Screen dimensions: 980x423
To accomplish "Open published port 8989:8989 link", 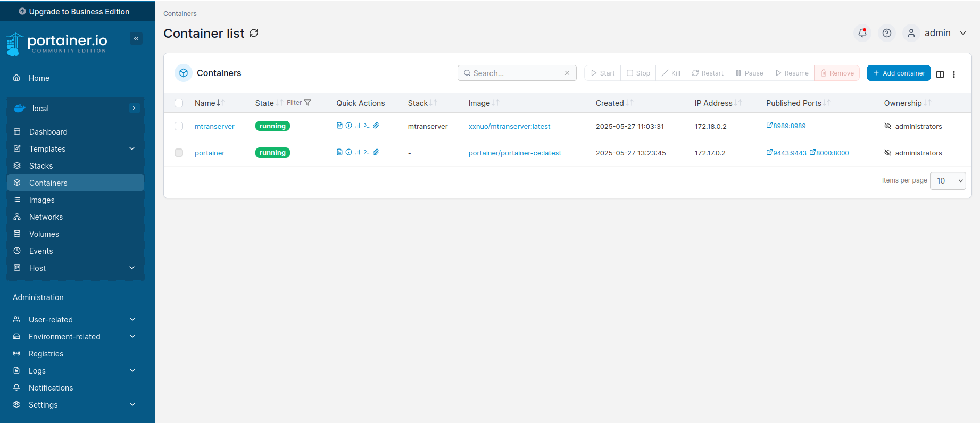I will pyautogui.click(x=786, y=126).
